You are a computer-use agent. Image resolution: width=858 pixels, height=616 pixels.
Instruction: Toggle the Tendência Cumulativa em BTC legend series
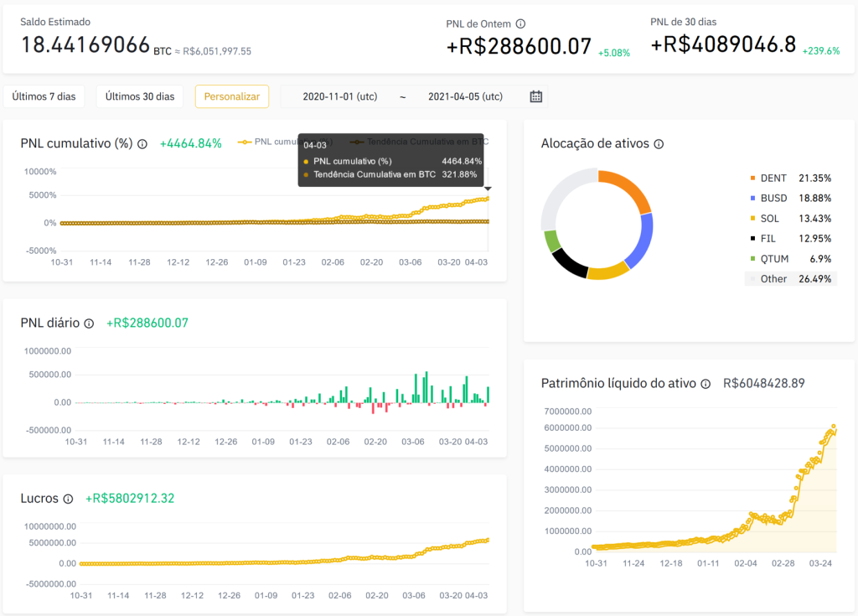419,142
